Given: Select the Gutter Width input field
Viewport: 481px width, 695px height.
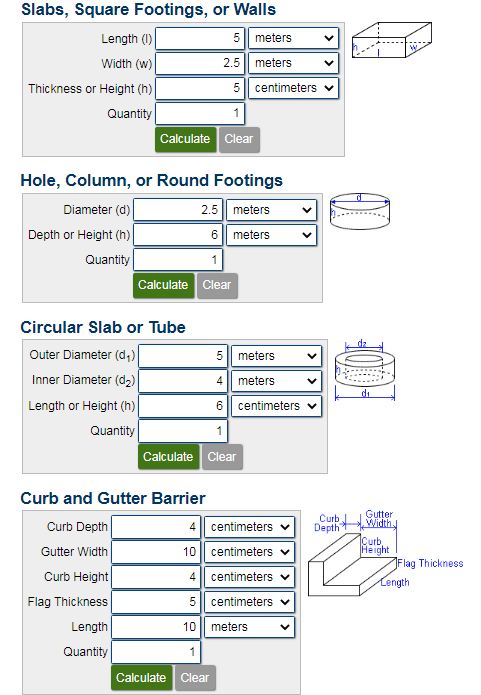Looking at the screenshot, I should 156,552.
